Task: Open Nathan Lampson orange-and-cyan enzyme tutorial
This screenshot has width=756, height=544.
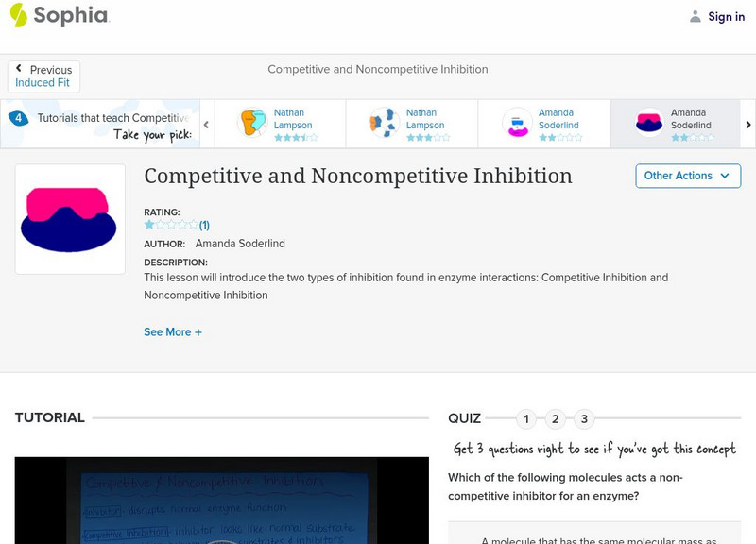Action: coord(280,124)
